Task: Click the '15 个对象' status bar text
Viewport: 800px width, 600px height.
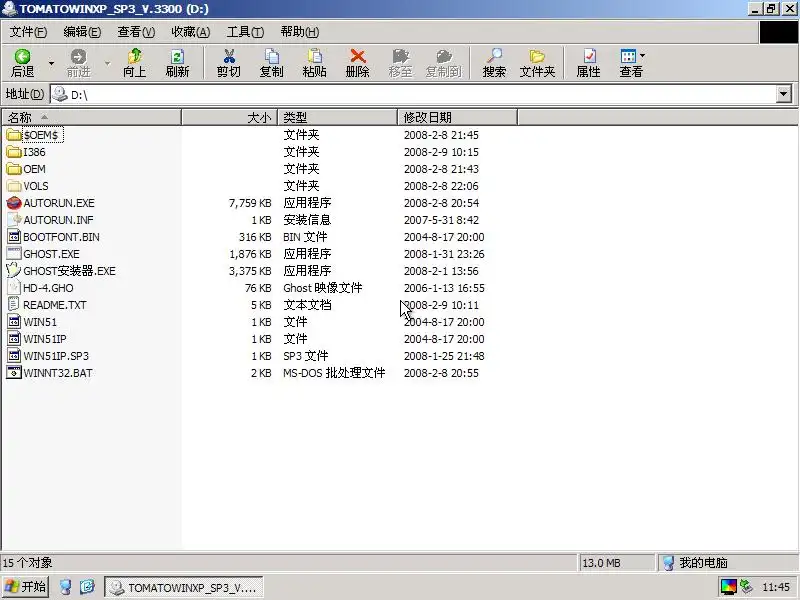Action: [28, 563]
